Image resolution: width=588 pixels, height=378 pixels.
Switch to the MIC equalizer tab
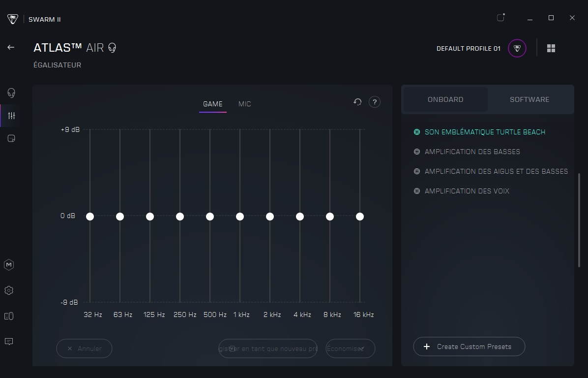(244, 104)
